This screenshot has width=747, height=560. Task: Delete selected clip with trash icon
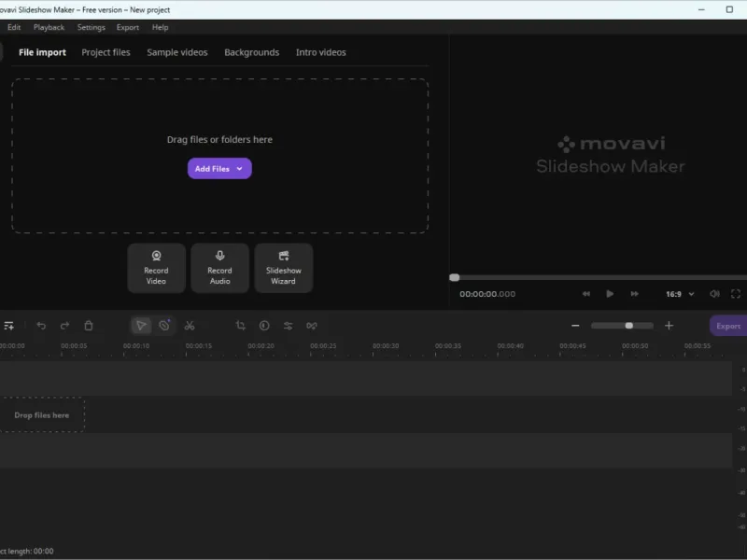point(89,326)
